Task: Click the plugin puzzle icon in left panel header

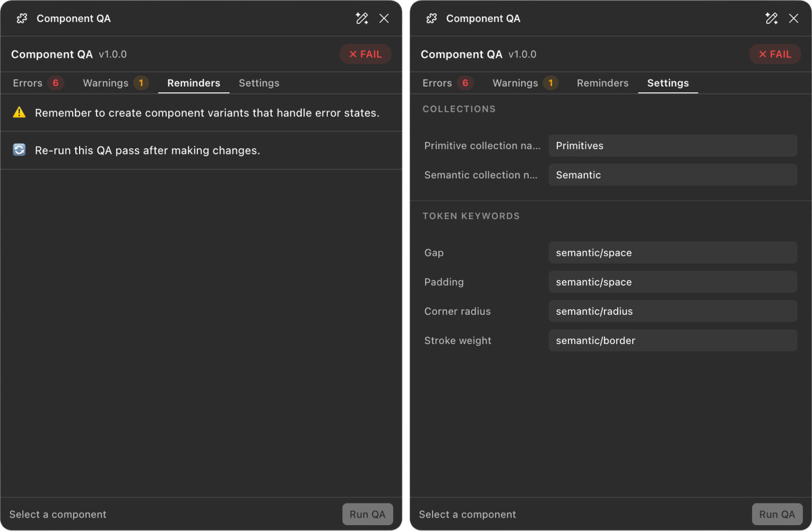Action: (x=22, y=19)
